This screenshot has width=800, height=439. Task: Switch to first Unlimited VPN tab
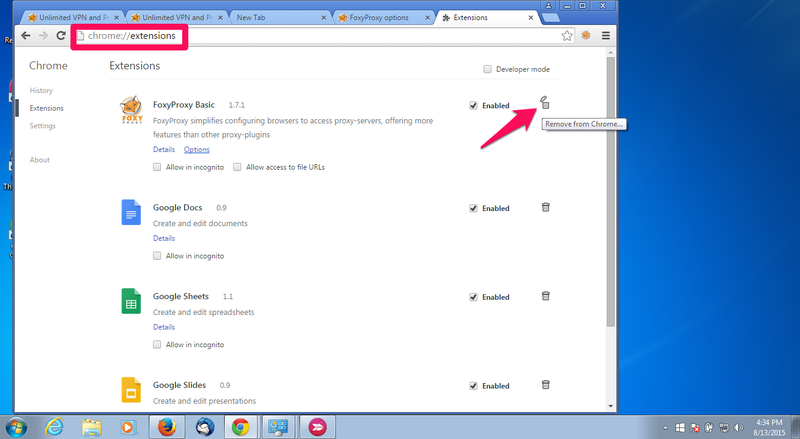pyautogui.click(x=72, y=17)
